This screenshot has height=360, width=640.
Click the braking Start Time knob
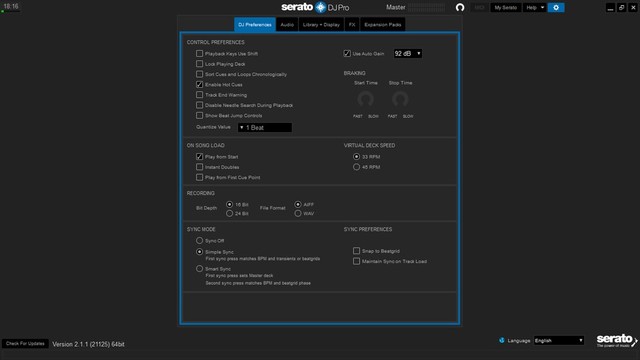365,99
